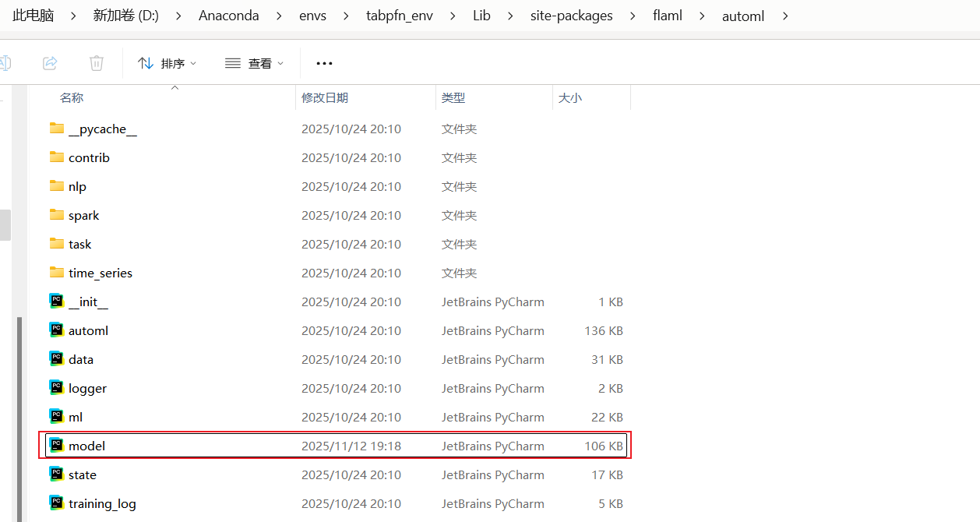980x522 pixels.
Task: Select the __init__ file name
Action: pyautogui.click(x=88, y=302)
